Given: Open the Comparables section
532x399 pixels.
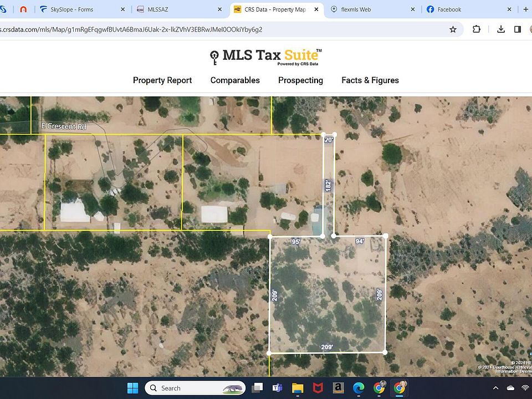Looking at the screenshot, I should 235,80.
